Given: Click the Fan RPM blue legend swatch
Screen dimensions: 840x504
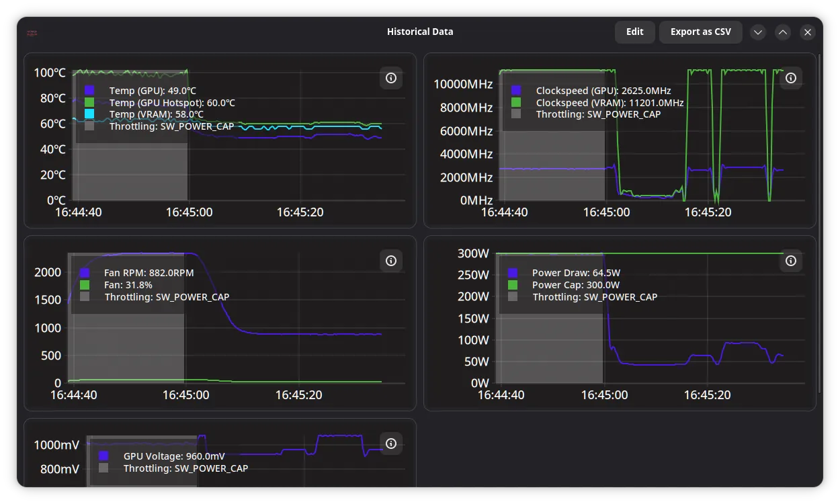Looking at the screenshot, I should click(85, 273).
